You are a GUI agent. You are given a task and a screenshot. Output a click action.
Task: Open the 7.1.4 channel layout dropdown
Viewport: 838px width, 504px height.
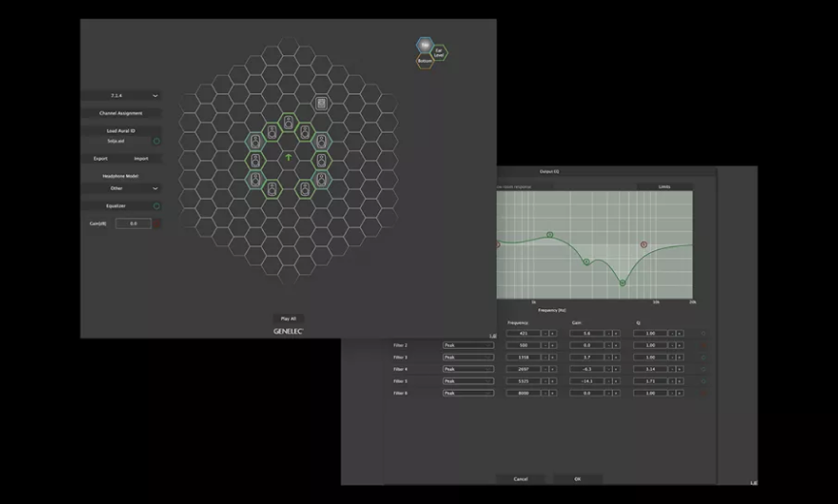[121, 96]
